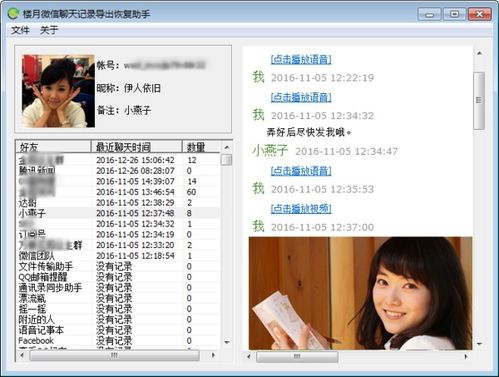Viewport: 499px width, 377px height.
Task: Play 小燕子's voice message at 12:34:47
Action: point(301,171)
